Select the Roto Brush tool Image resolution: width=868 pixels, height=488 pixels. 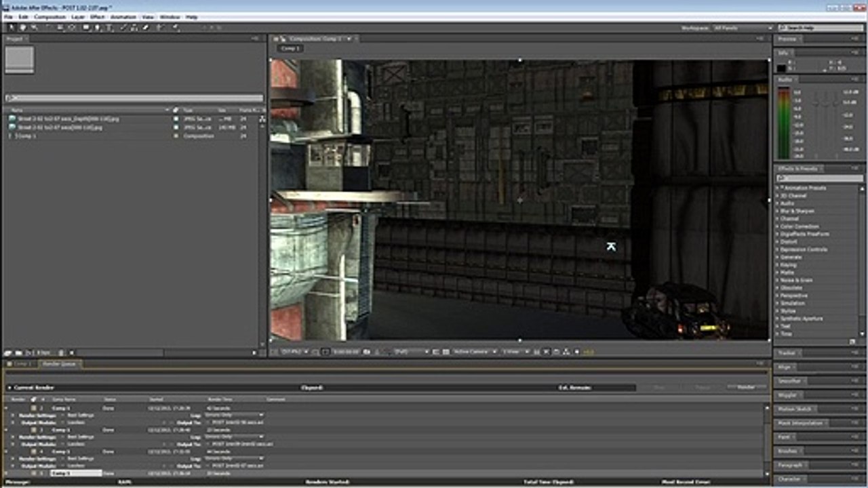coord(160,28)
